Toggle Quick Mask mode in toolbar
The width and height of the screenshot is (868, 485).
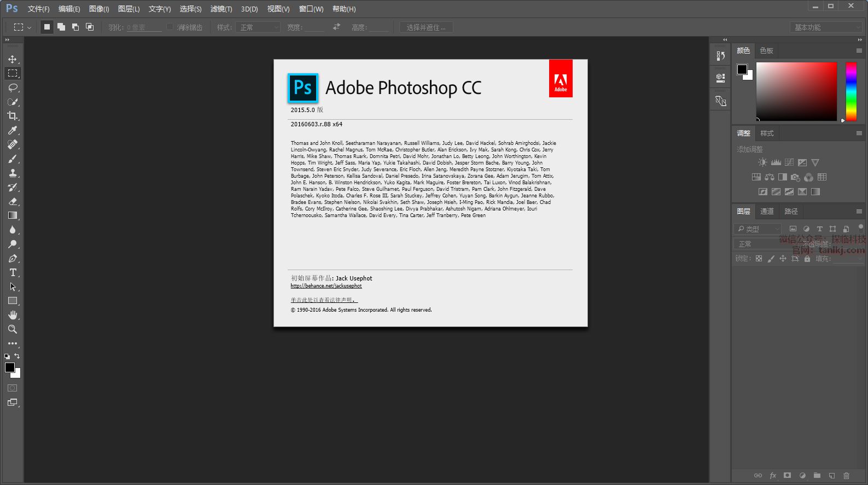coord(12,388)
